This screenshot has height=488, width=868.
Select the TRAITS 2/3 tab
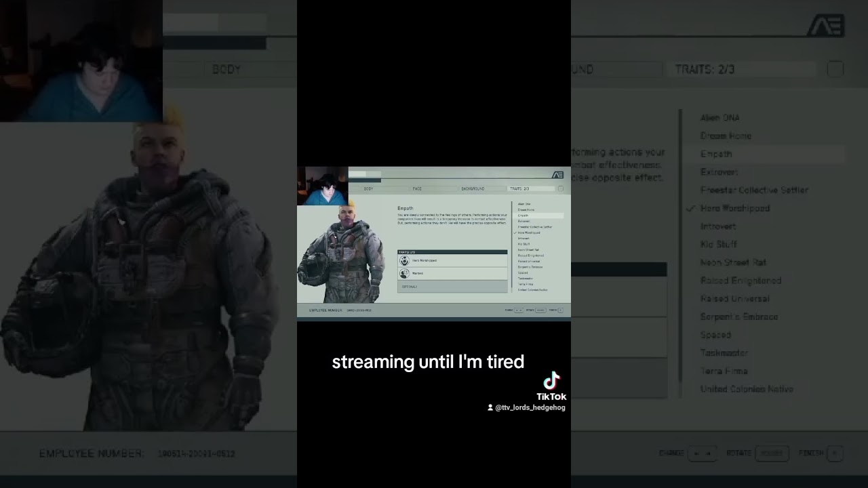click(531, 188)
